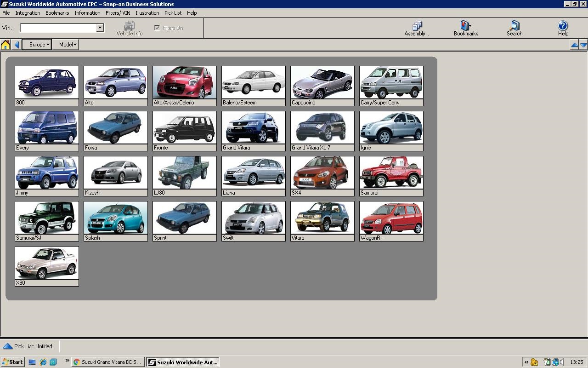588x368 pixels.
Task: Select the Cappucino thumbnail
Action: tap(322, 86)
